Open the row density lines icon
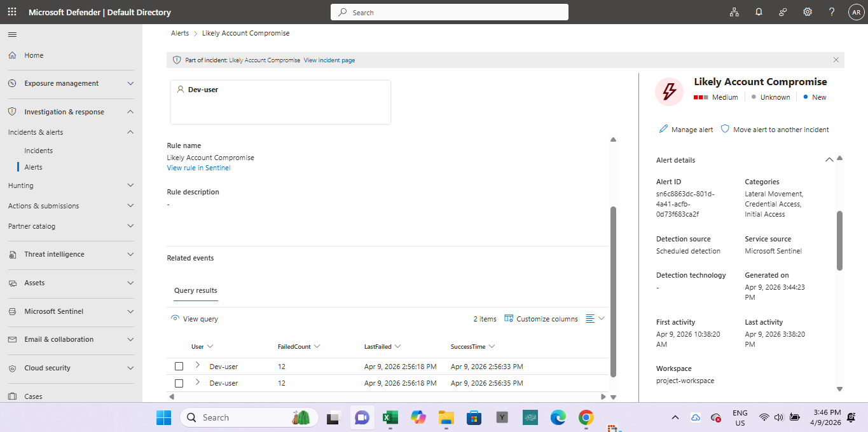 click(x=590, y=318)
